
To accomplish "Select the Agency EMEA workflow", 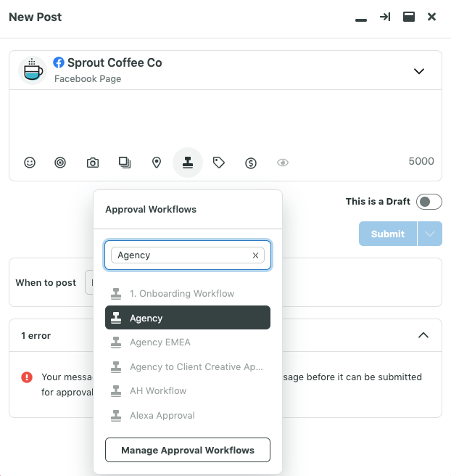I will pyautogui.click(x=188, y=342).
